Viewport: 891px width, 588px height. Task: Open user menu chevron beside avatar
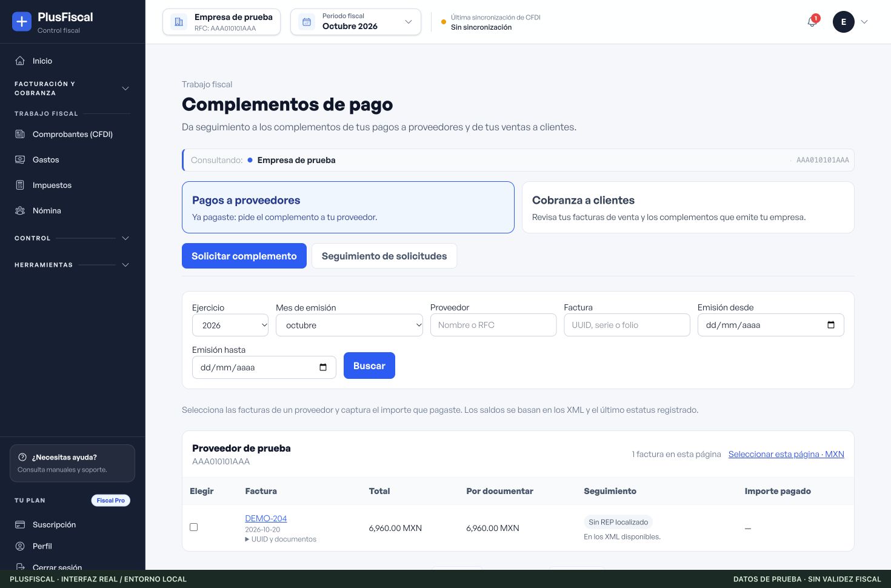tap(864, 22)
